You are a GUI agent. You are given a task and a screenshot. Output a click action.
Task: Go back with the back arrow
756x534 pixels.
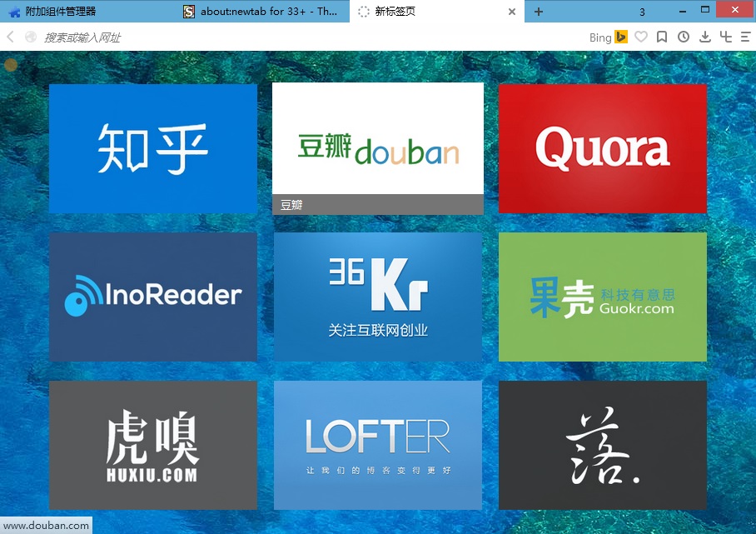point(10,37)
